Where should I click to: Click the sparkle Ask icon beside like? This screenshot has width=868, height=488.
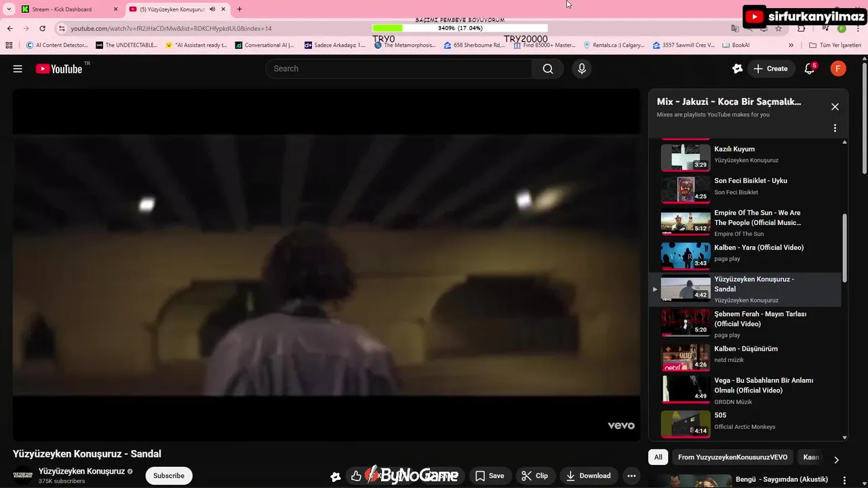coord(335,476)
